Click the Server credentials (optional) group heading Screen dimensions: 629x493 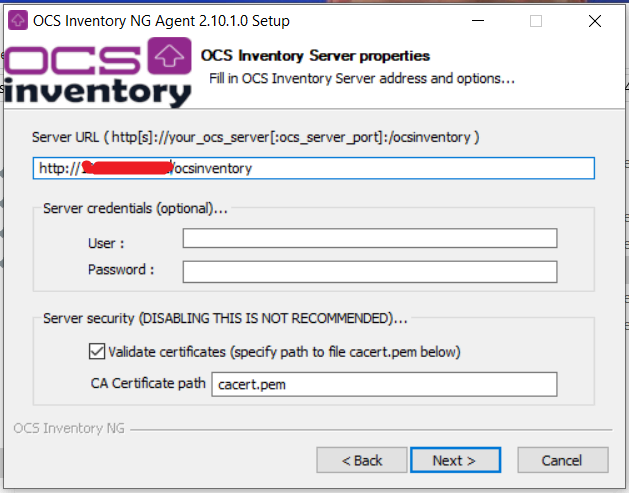point(135,208)
